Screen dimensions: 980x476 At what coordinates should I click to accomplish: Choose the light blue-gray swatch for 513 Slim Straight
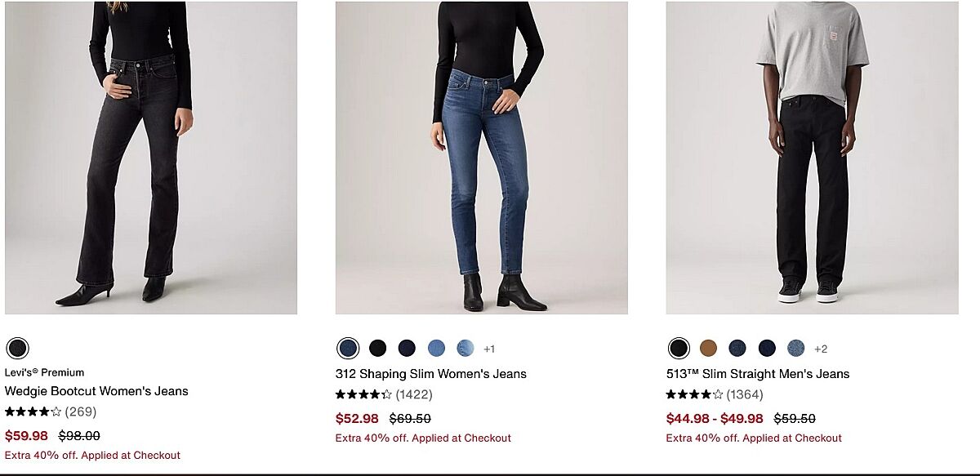(x=796, y=349)
